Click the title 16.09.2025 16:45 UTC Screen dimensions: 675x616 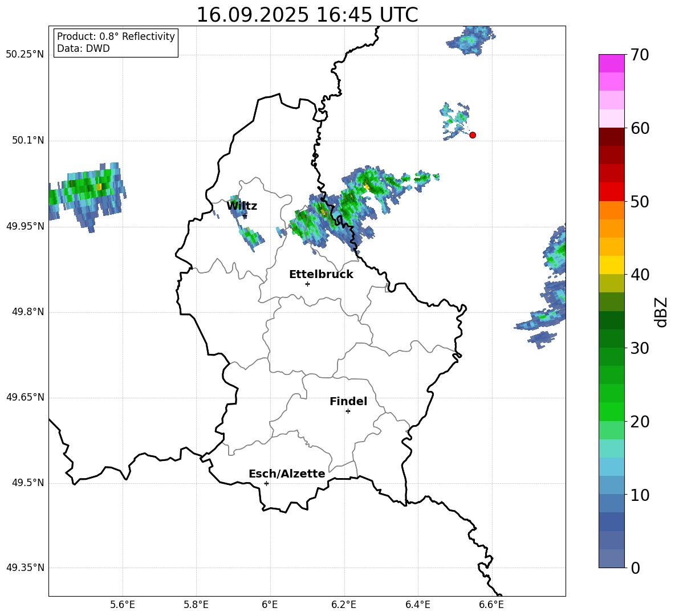(x=307, y=15)
